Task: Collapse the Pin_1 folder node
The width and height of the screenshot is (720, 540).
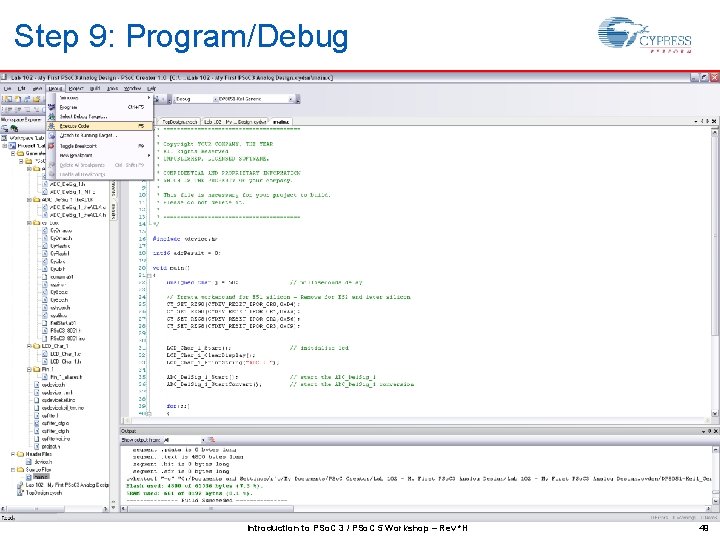Action: click(29, 369)
